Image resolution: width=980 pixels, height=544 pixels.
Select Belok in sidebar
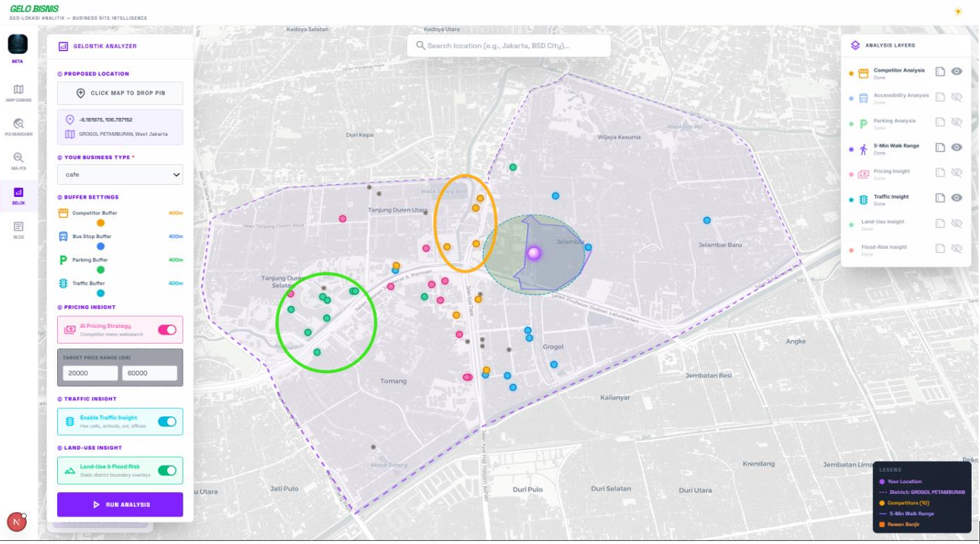click(x=18, y=196)
